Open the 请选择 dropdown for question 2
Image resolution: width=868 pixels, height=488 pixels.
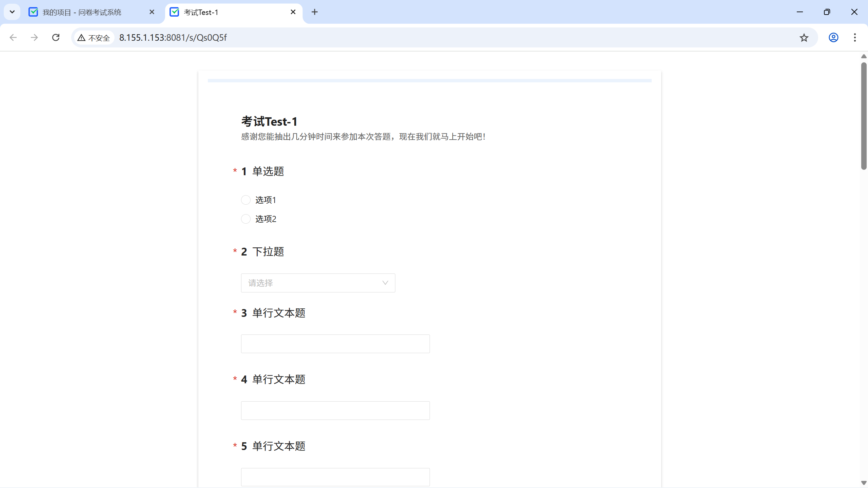click(312, 283)
